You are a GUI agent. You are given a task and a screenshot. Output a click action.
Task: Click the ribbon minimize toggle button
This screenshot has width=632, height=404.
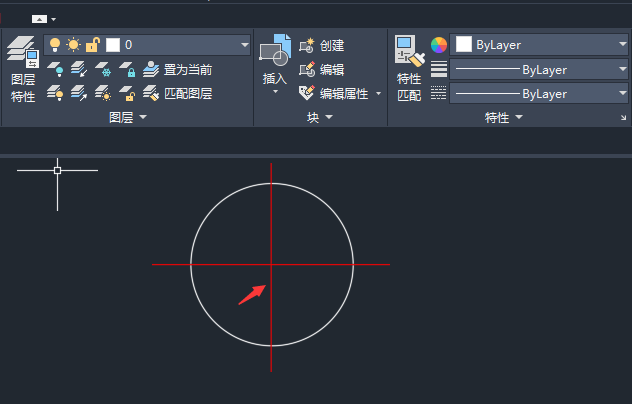(x=40, y=19)
